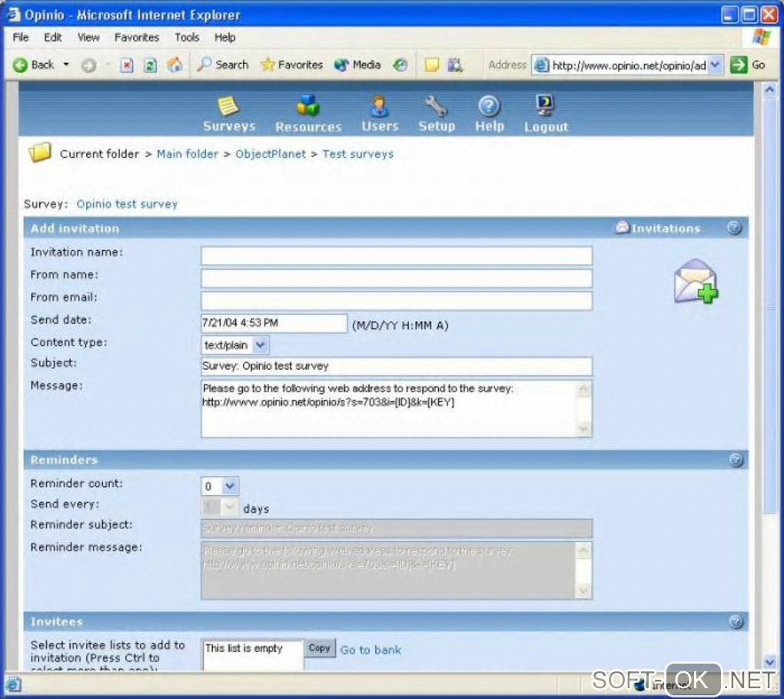Viewport: 784px width, 699px height.
Task: Click the browser address URL field
Action: [628, 65]
